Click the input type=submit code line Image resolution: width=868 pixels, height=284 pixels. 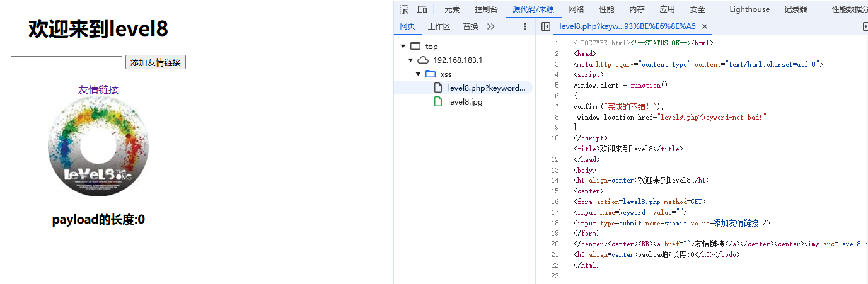pos(672,223)
